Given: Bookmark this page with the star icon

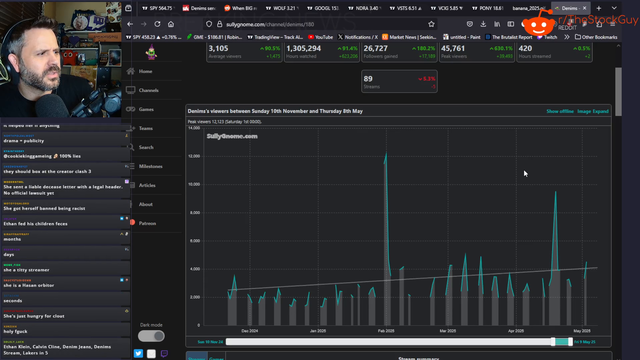Looking at the screenshot, I should point(431,24).
